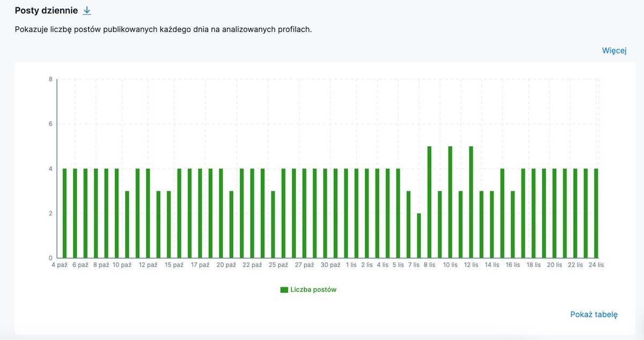Show the data table via Pokaż tabelę
This screenshot has height=340, width=644.
[593, 315]
